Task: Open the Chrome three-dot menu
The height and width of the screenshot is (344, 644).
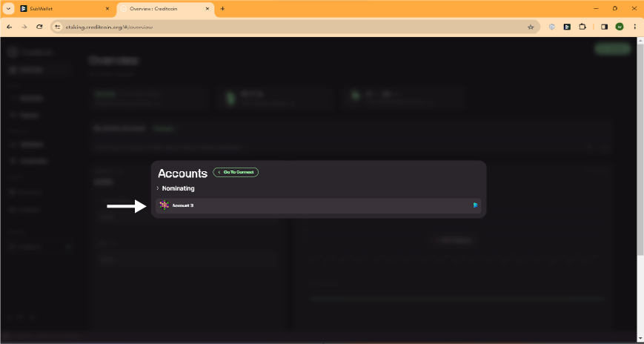Action: click(x=634, y=27)
